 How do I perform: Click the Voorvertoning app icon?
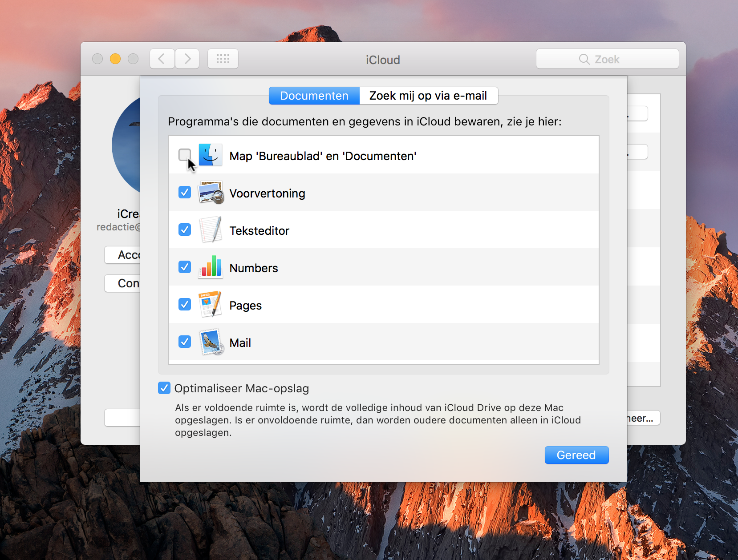(211, 193)
